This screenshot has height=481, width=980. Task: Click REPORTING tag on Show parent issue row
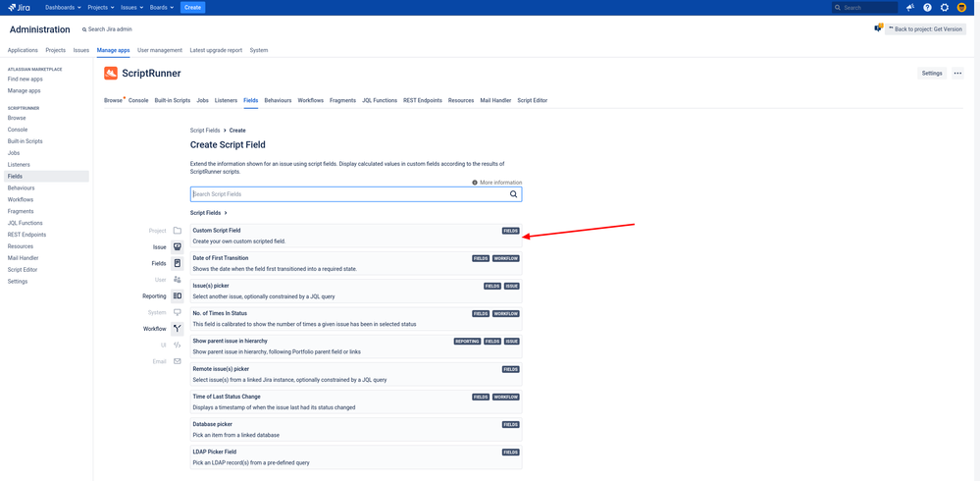point(468,342)
